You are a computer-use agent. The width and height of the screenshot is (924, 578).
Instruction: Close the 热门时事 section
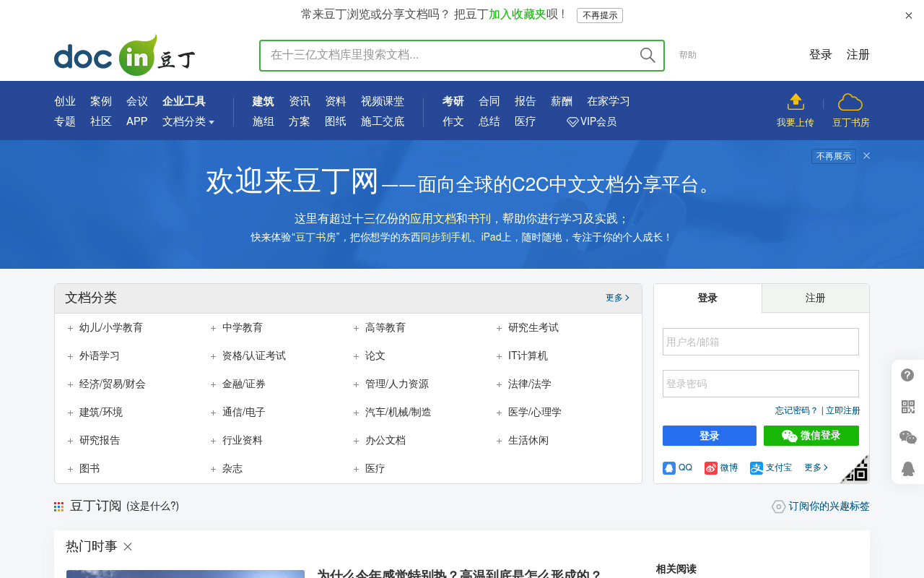coord(128,547)
